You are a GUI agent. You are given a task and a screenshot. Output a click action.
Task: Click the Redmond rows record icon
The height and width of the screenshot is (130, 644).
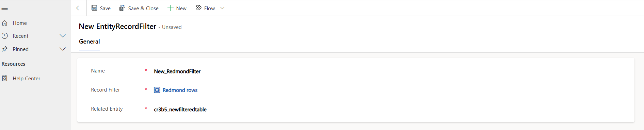point(157,90)
